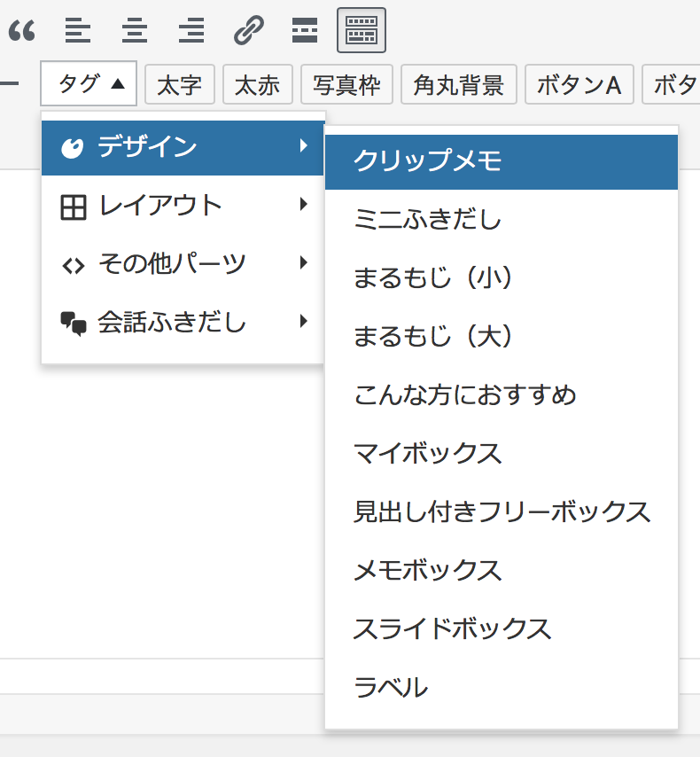Click the ボタンA button

pos(579,84)
